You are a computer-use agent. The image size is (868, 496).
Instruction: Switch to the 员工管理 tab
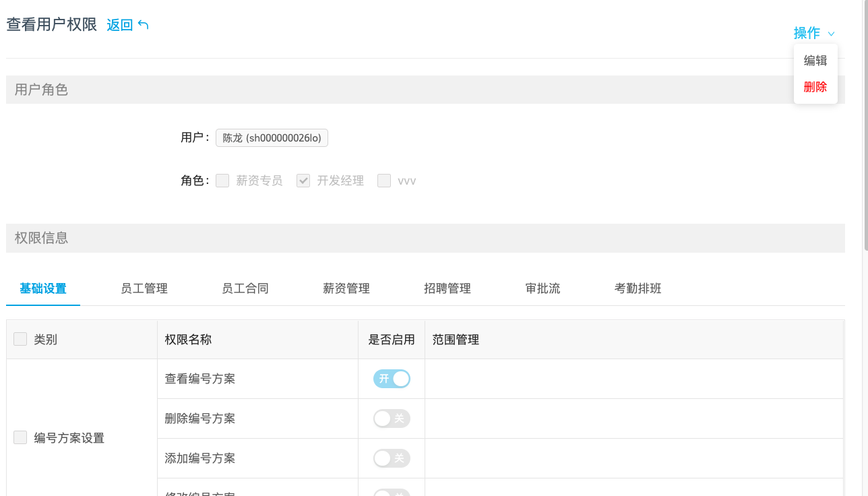(144, 288)
